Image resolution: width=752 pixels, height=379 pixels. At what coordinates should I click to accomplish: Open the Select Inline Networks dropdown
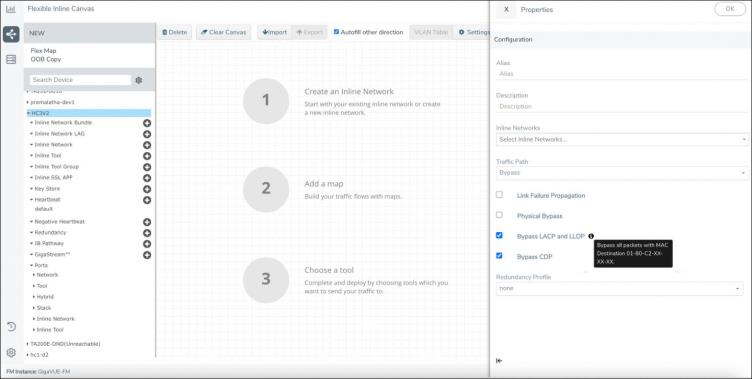pyautogui.click(x=622, y=140)
